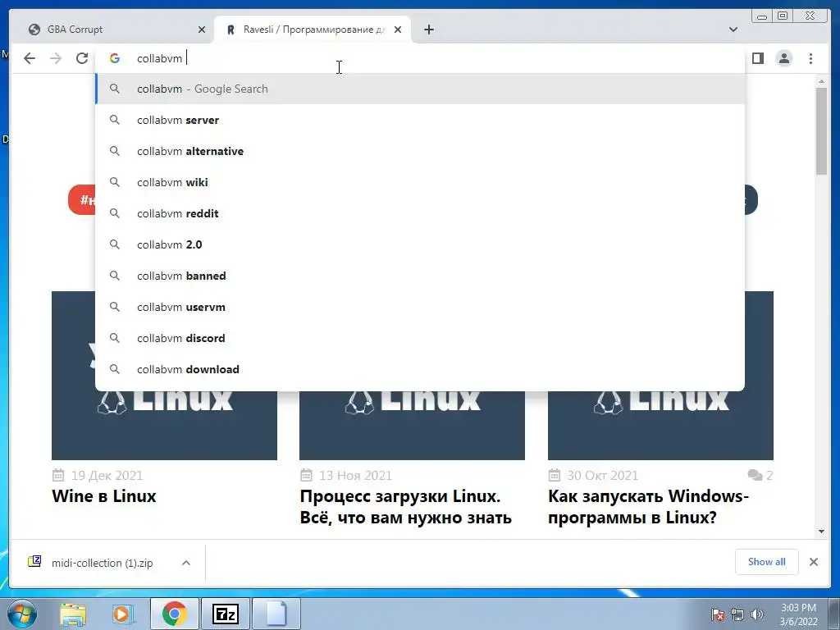Pick the 'collabvm alternative' suggestion

(x=420, y=151)
